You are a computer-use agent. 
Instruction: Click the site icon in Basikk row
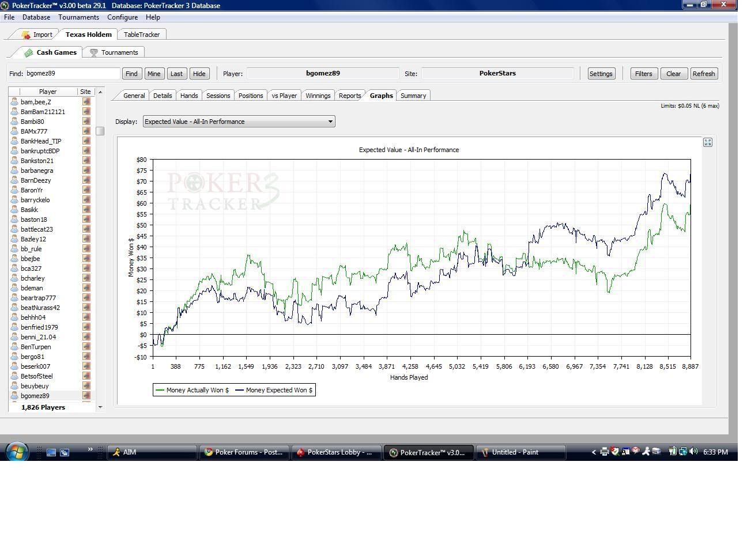coord(86,210)
